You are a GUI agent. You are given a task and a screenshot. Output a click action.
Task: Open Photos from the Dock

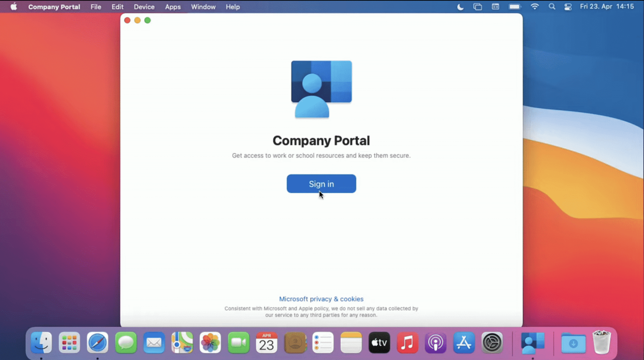pyautogui.click(x=210, y=343)
